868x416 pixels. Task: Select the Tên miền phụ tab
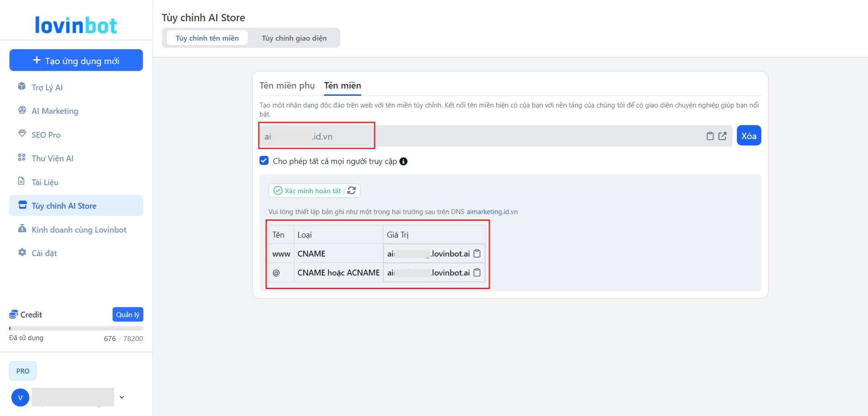(287, 85)
